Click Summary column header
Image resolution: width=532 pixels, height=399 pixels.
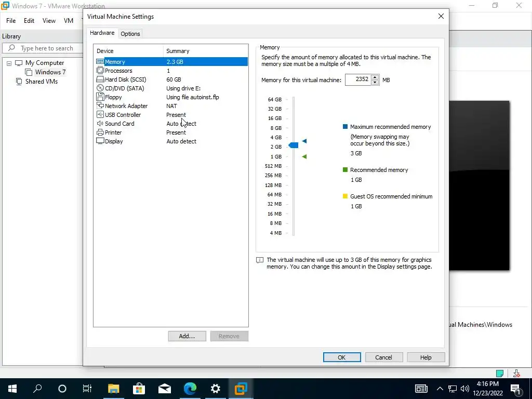point(206,51)
